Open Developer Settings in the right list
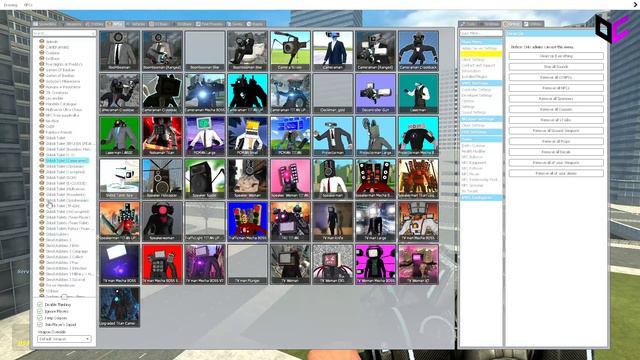The width and height of the screenshot is (640, 360). point(477,95)
